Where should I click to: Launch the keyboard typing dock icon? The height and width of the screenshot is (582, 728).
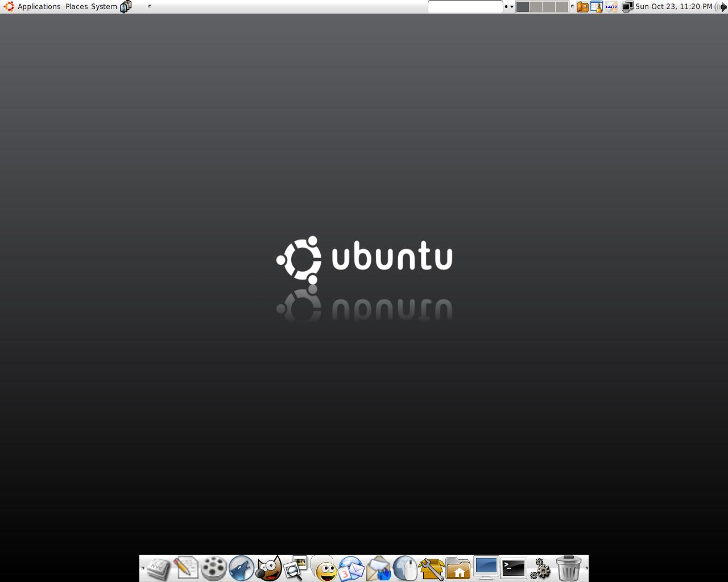pos(158,568)
